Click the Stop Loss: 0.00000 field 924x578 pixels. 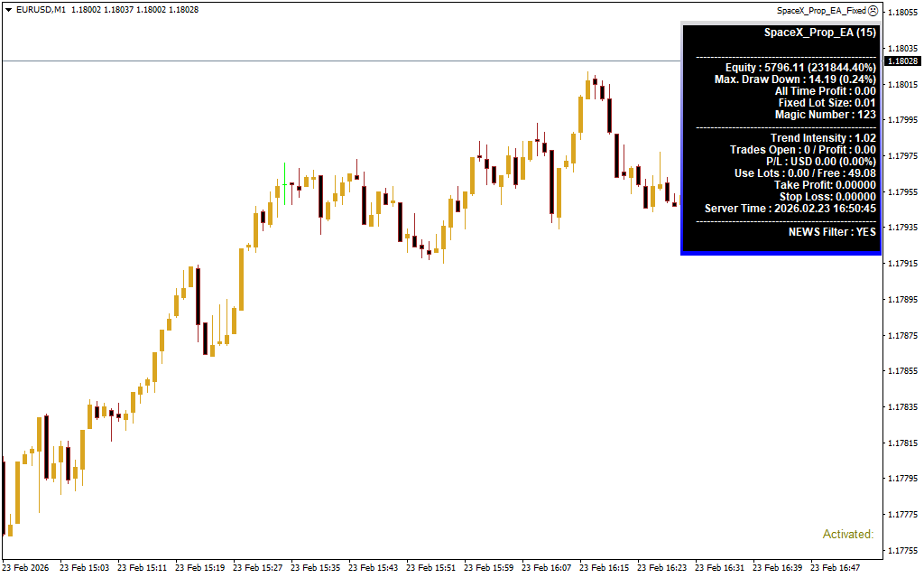point(827,197)
